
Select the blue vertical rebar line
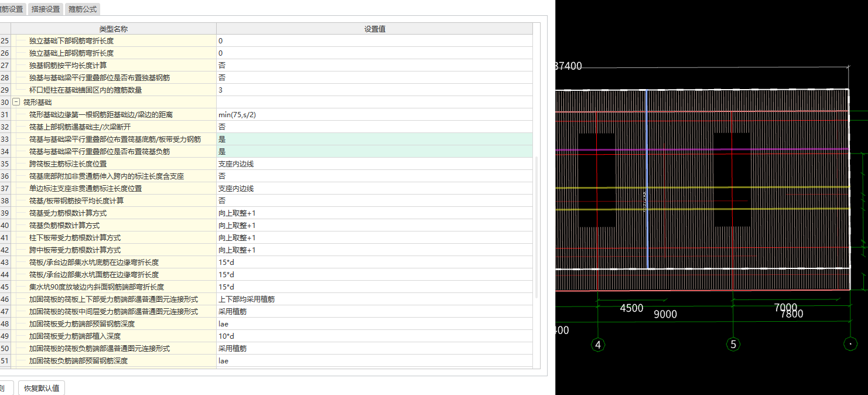[x=647, y=179]
